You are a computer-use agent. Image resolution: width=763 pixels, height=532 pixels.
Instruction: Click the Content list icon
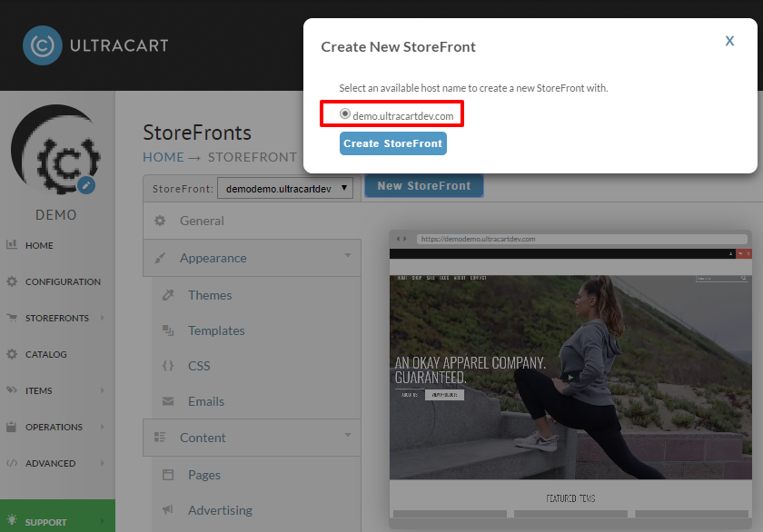coord(160,438)
